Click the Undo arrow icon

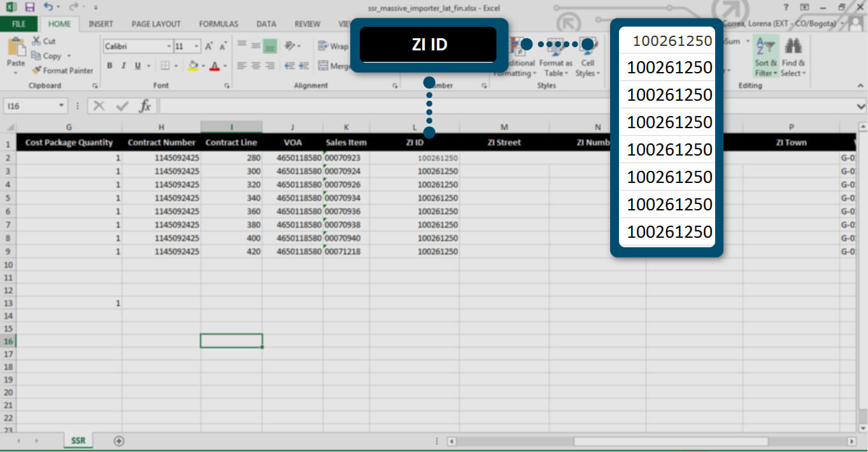[x=48, y=7]
